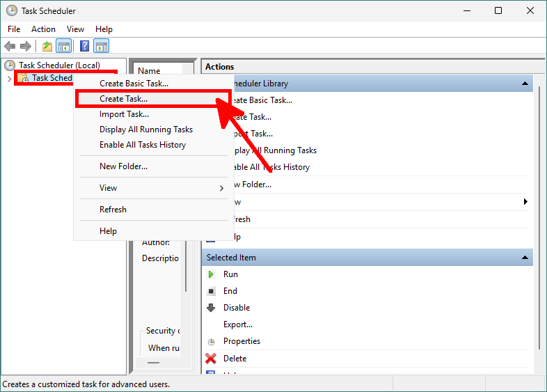Viewport: 547px width, 392px height.
Task: Open the View submenu in context menu
Action: pyautogui.click(x=161, y=188)
